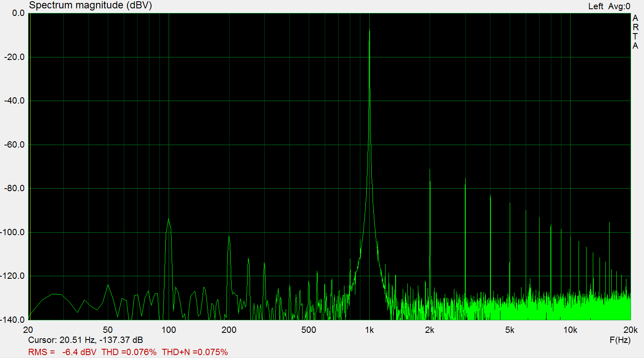
Task: Click the 1k frequency axis label
Action: (369, 330)
